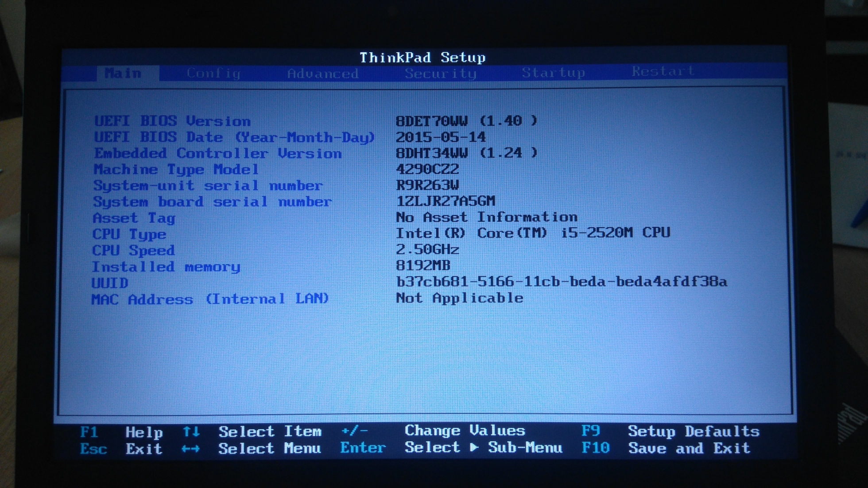Select the Installed memory label
868x488 pixels.
click(166, 267)
